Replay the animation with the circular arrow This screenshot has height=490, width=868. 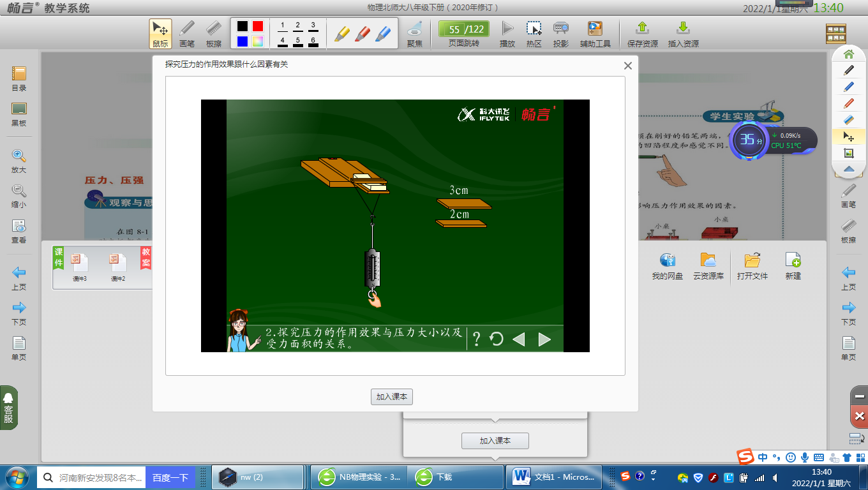[x=497, y=339]
